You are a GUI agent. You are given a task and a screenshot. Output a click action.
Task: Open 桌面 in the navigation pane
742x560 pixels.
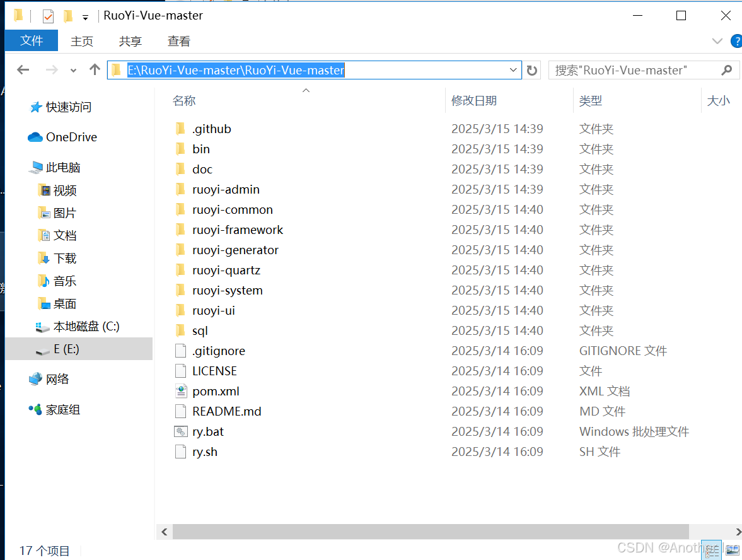click(57, 303)
